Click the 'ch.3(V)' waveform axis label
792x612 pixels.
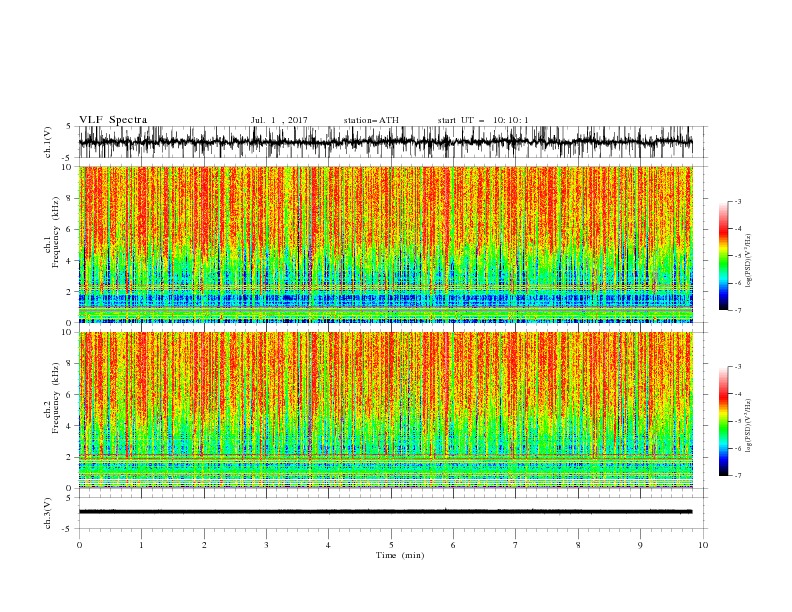click(x=48, y=513)
